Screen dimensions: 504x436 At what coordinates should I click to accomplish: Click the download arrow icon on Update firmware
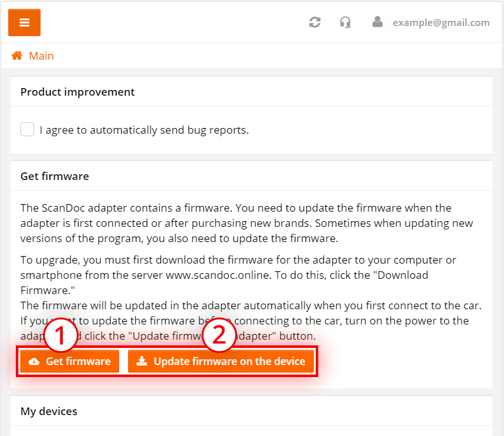point(142,361)
